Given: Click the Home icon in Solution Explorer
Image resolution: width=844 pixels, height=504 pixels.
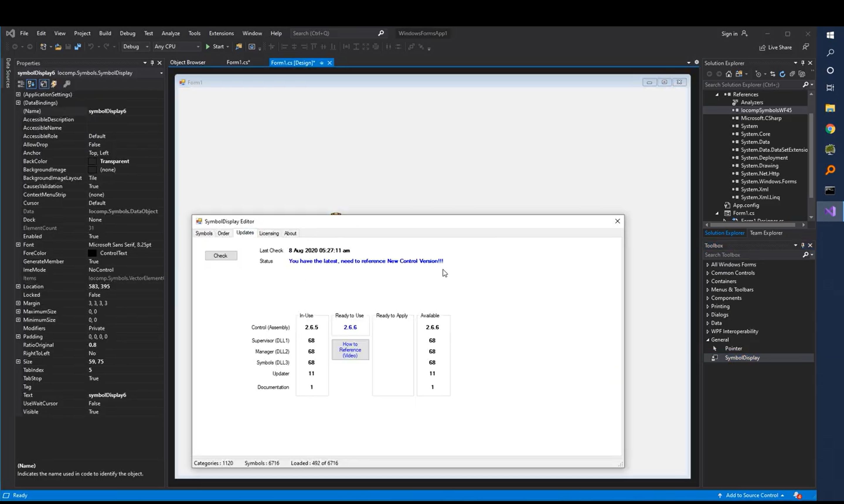Looking at the screenshot, I should 729,74.
